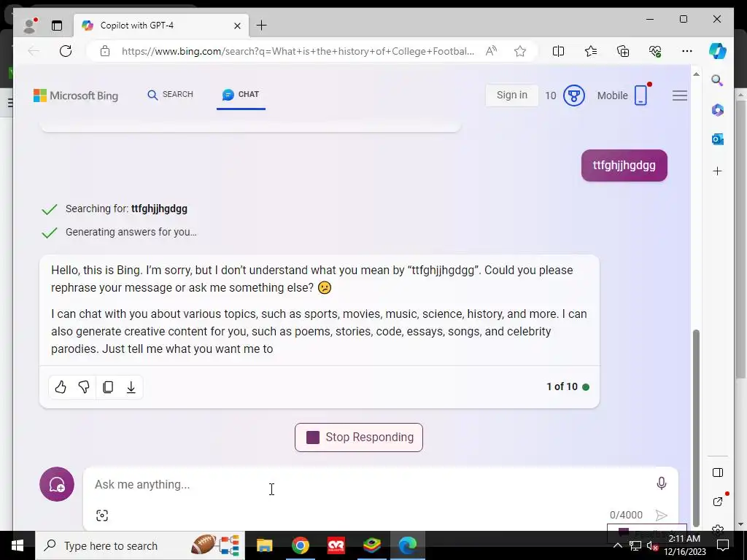
Task: Refresh the page
Action: pyautogui.click(x=65, y=51)
